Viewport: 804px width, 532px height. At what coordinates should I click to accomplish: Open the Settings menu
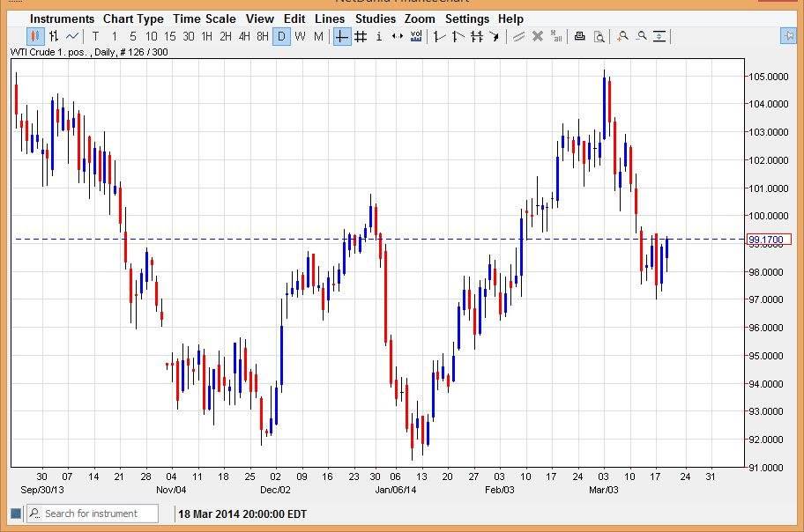467,18
